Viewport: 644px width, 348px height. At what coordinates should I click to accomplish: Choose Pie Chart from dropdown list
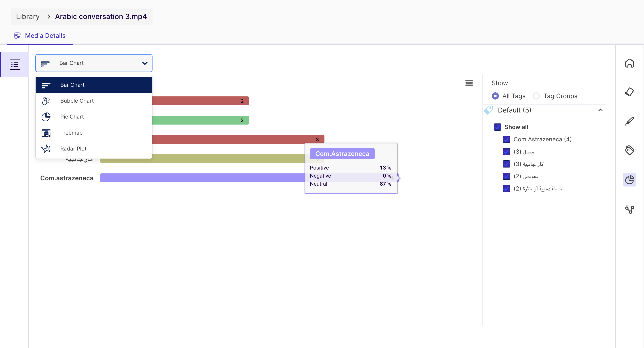coord(94,117)
